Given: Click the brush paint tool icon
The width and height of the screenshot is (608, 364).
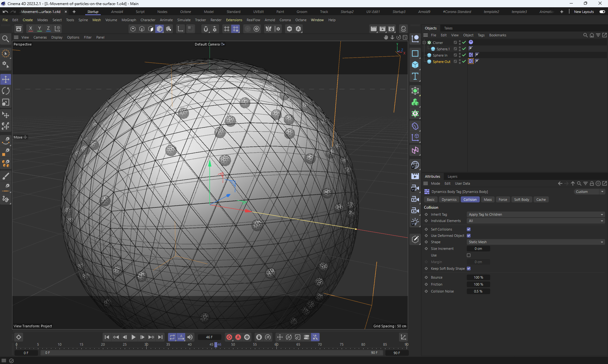Looking at the screenshot, I should (6, 176).
